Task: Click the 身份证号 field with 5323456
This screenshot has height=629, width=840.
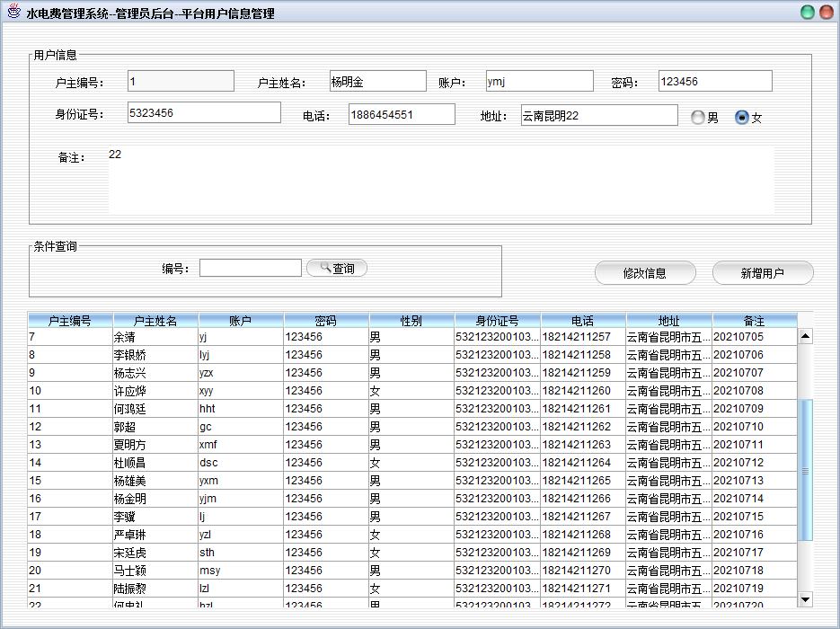Action: (x=204, y=112)
